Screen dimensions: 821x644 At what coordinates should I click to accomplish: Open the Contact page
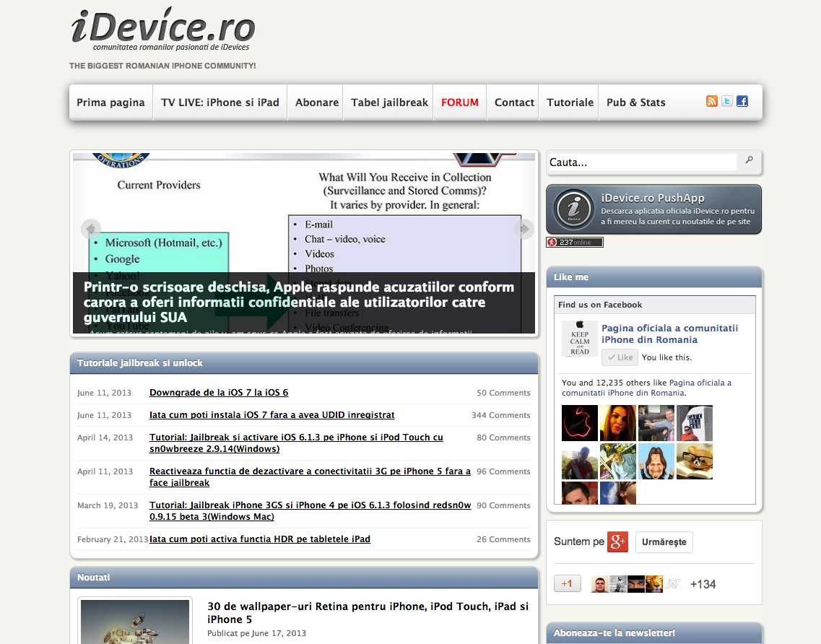514,103
